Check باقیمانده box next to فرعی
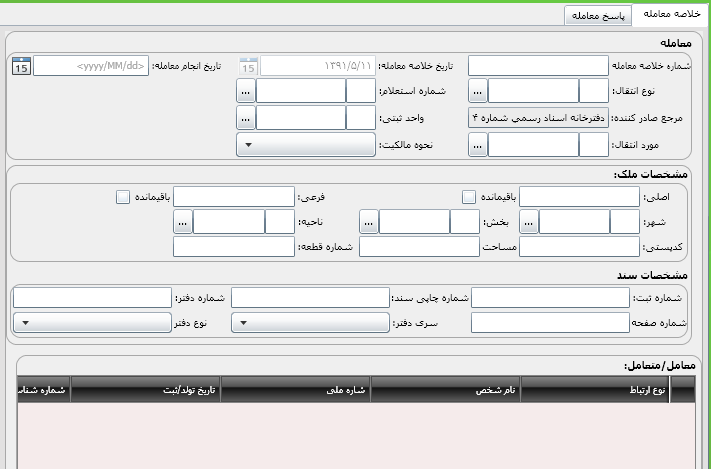 click(x=123, y=197)
